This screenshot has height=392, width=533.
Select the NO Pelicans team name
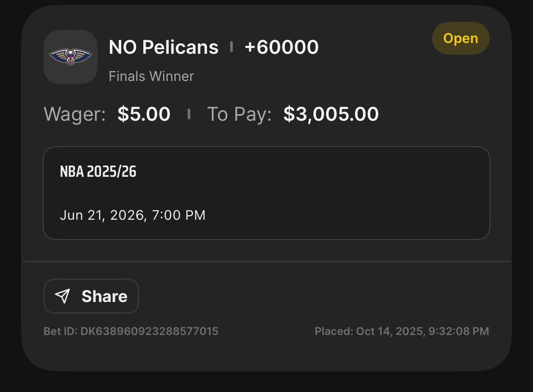tap(164, 47)
